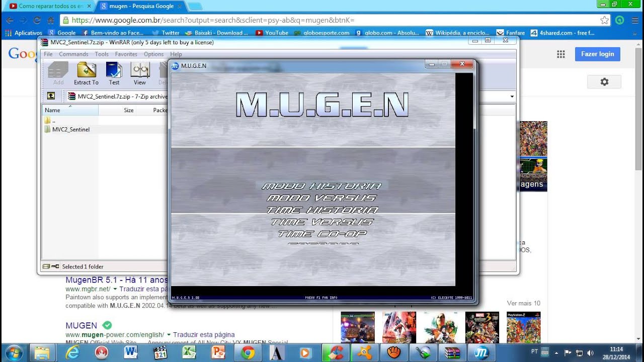The height and width of the screenshot is (362, 644).
Task: Click the green extension icon beside the star
Action: click(620, 21)
